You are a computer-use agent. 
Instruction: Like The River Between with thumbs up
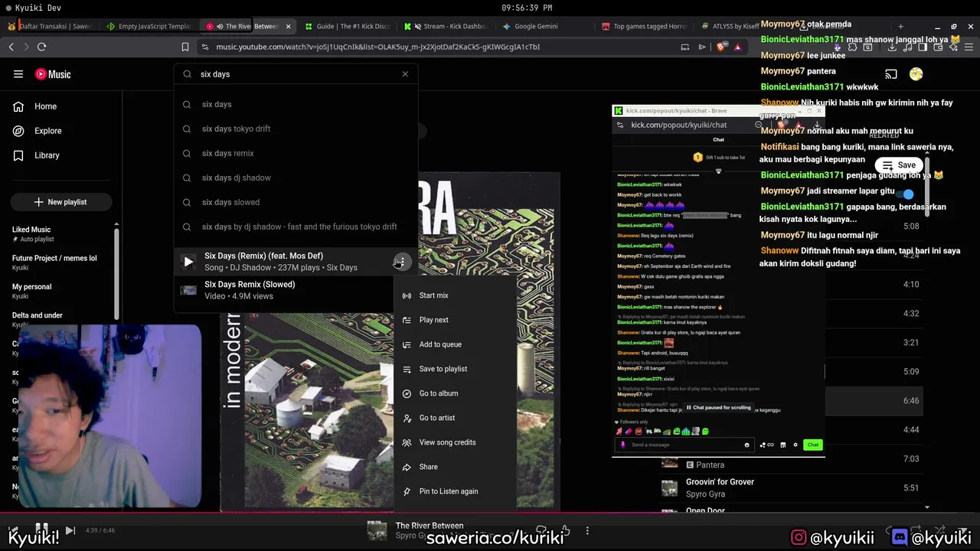pos(565,530)
